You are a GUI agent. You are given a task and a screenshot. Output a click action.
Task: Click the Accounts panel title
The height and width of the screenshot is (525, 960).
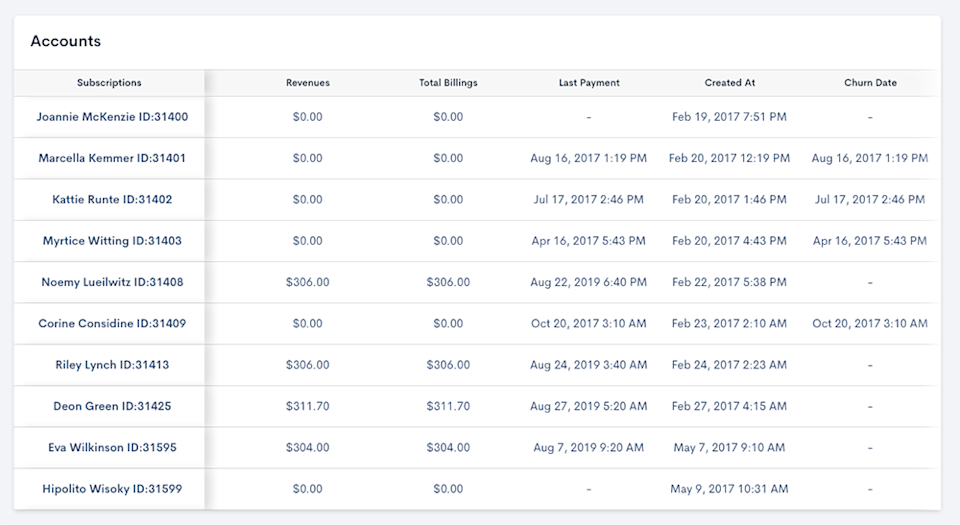66,42
